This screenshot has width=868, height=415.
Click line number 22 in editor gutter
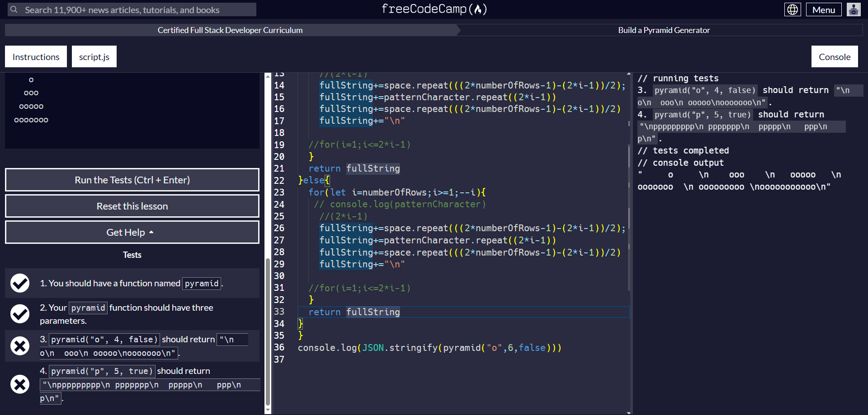(279, 181)
